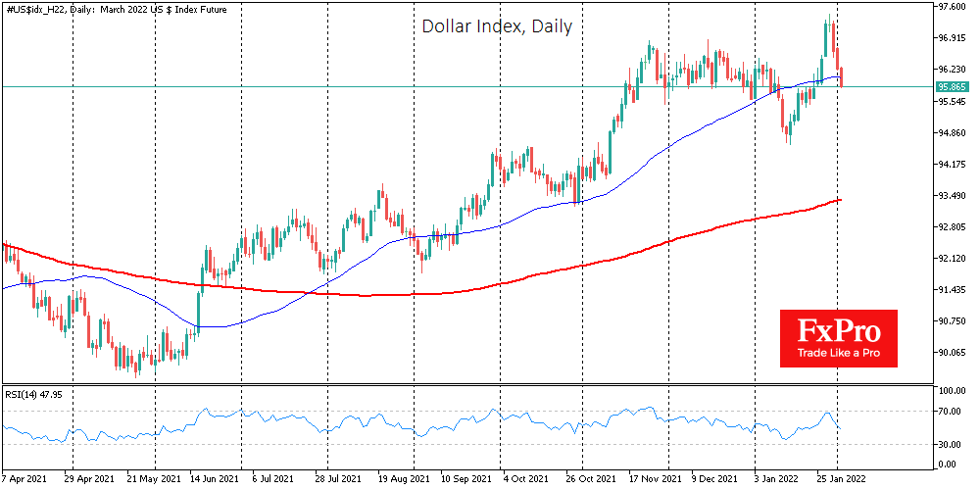
Task: Click the 91.435 price axis label
Action: 953,291
